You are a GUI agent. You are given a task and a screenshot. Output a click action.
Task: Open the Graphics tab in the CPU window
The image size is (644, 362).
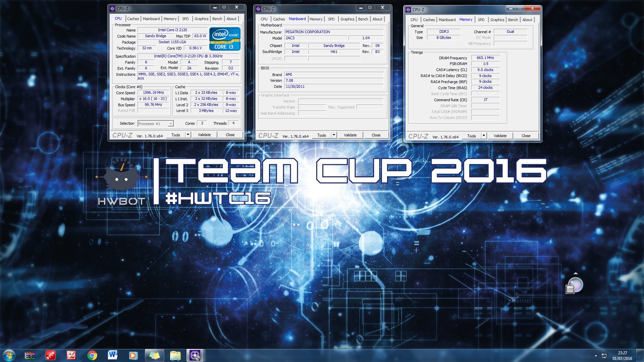tap(201, 19)
